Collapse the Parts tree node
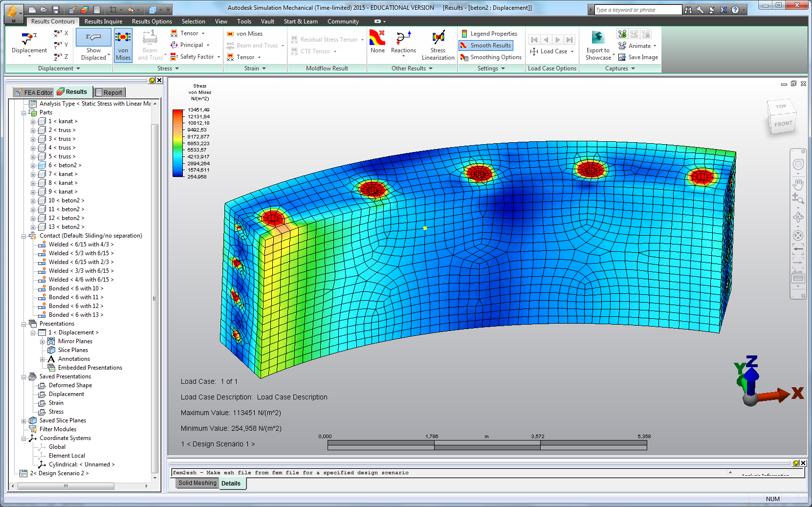The height and width of the screenshot is (507, 812). point(23,113)
